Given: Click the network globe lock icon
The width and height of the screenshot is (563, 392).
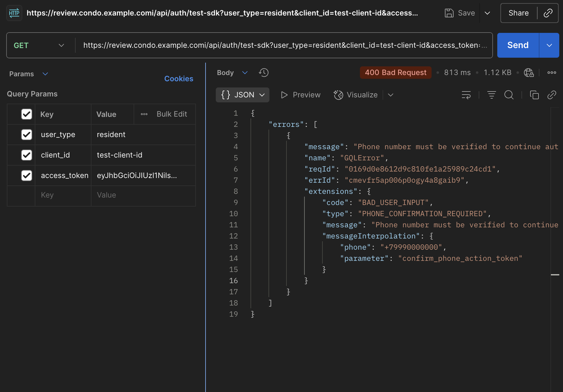Looking at the screenshot, I should coord(529,73).
